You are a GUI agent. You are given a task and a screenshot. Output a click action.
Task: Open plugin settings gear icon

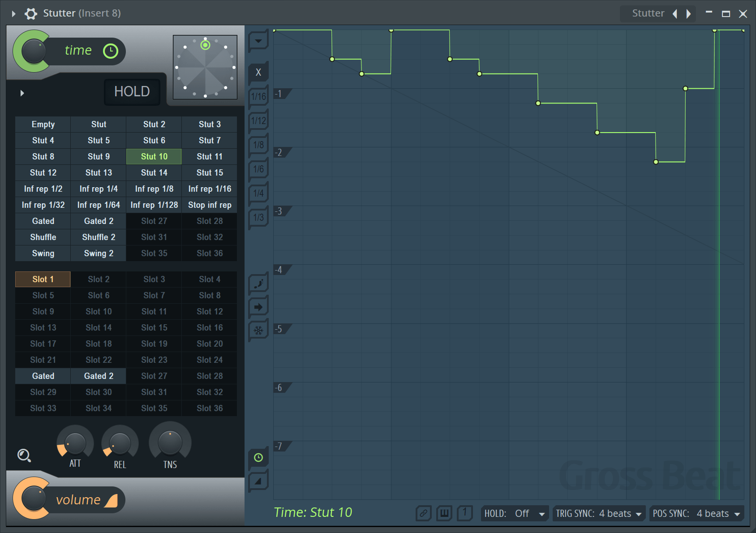point(30,13)
